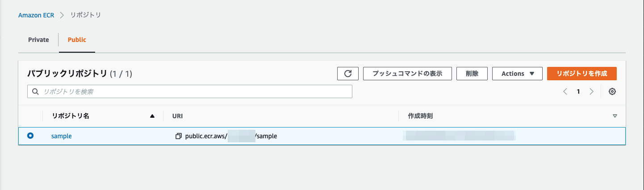Click the refresh repositories icon button
Viewport: 644px width, 190px height.
pyautogui.click(x=348, y=74)
